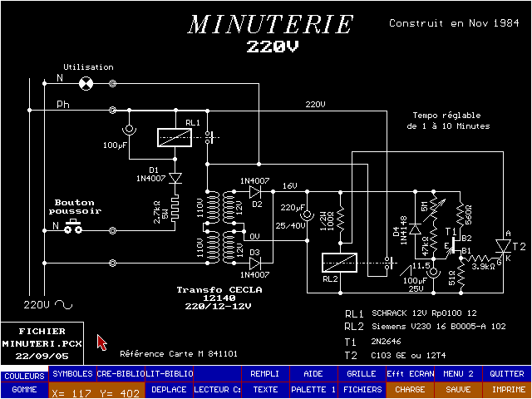Change drive with LECTEUR C:
The width and height of the screenshot is (532, 399).
coord(217,388)
